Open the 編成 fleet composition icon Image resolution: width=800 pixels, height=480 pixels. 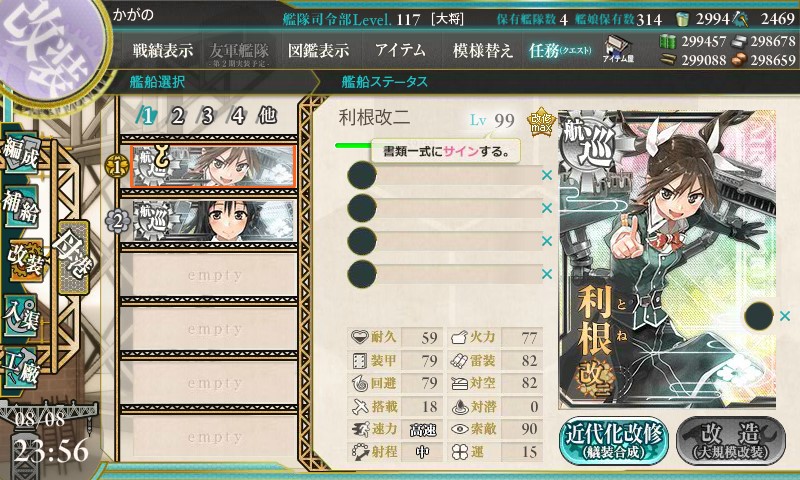click(21, 154)
